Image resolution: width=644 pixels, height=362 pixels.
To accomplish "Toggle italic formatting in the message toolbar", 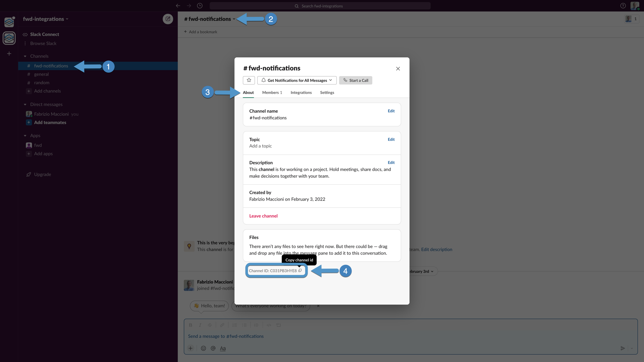I will click(200, 325).
